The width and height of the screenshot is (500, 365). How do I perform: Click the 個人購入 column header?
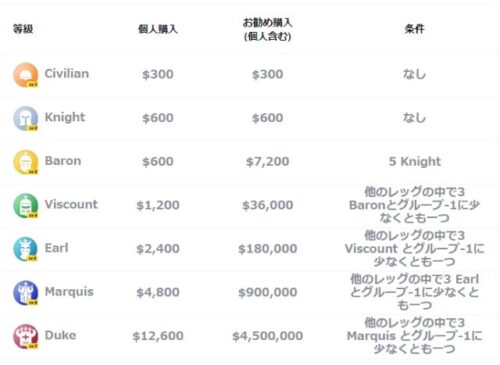point(158,29)
